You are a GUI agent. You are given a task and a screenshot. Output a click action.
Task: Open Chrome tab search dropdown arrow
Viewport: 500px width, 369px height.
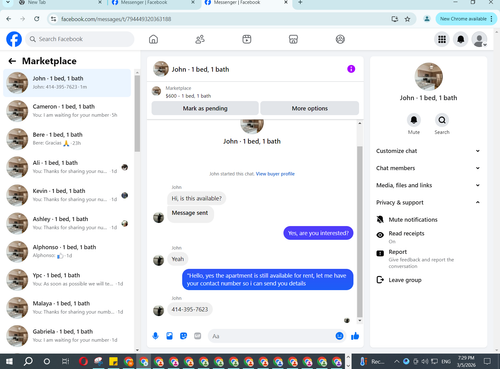(8, 2)
